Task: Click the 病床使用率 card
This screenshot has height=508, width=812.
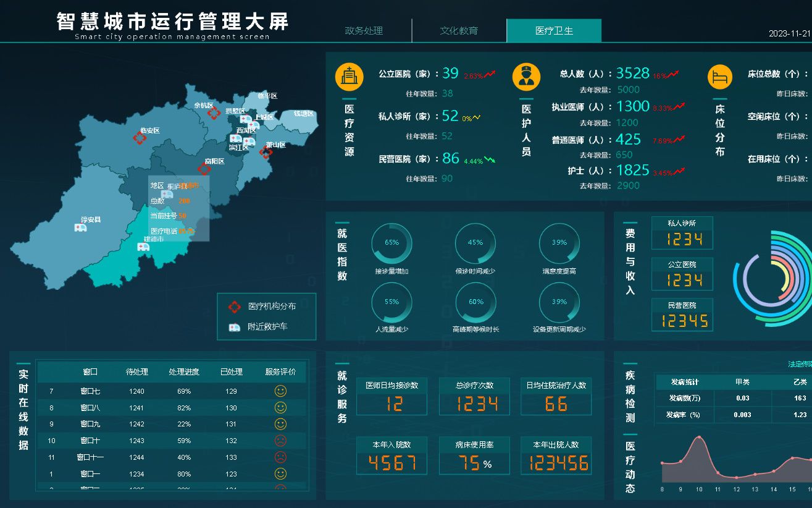Action: coord(474,455)
